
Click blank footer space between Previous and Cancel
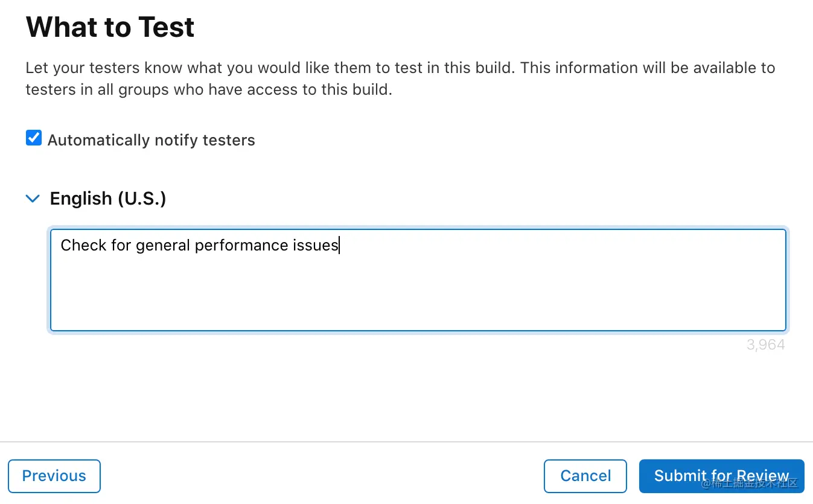(x=322, y=476)
